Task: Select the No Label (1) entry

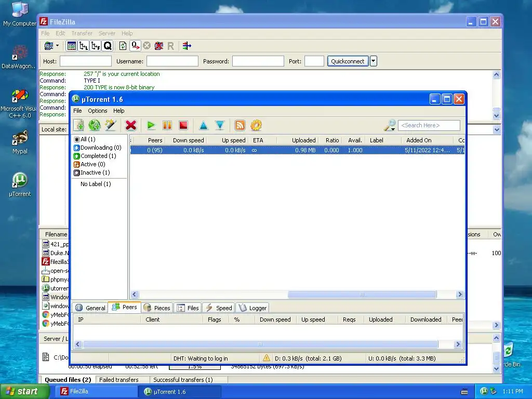Action: [x=96, y=184]
